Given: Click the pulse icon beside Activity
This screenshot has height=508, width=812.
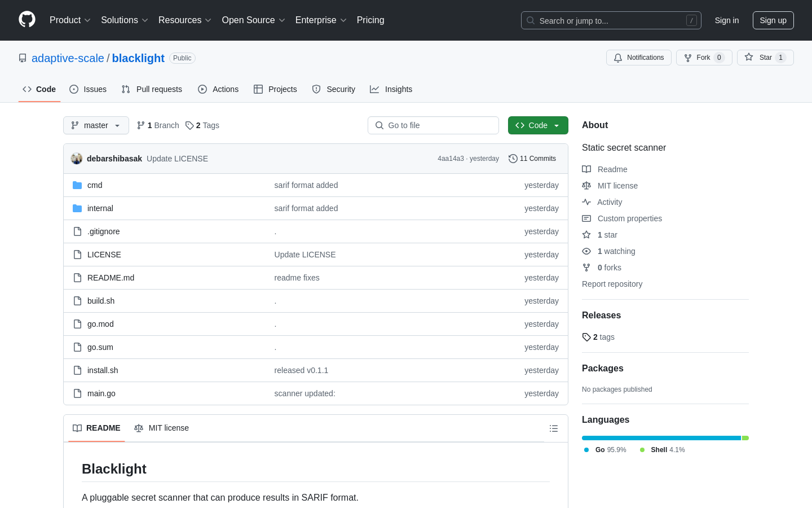Looking at the screenshot, I should (586, 202).
